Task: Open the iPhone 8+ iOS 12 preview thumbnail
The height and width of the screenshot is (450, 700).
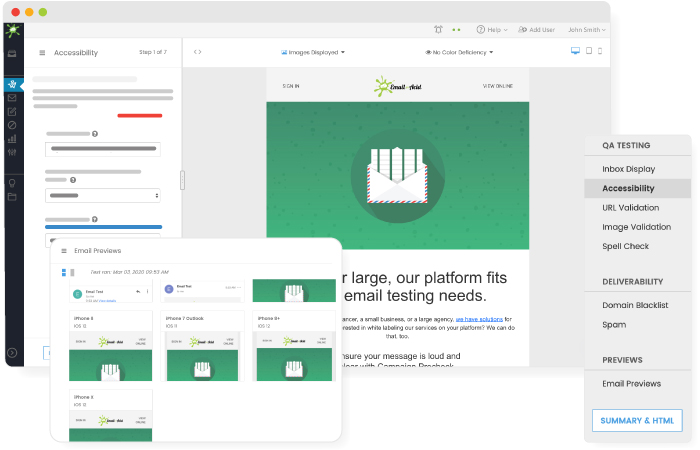Action: (294, 346)
